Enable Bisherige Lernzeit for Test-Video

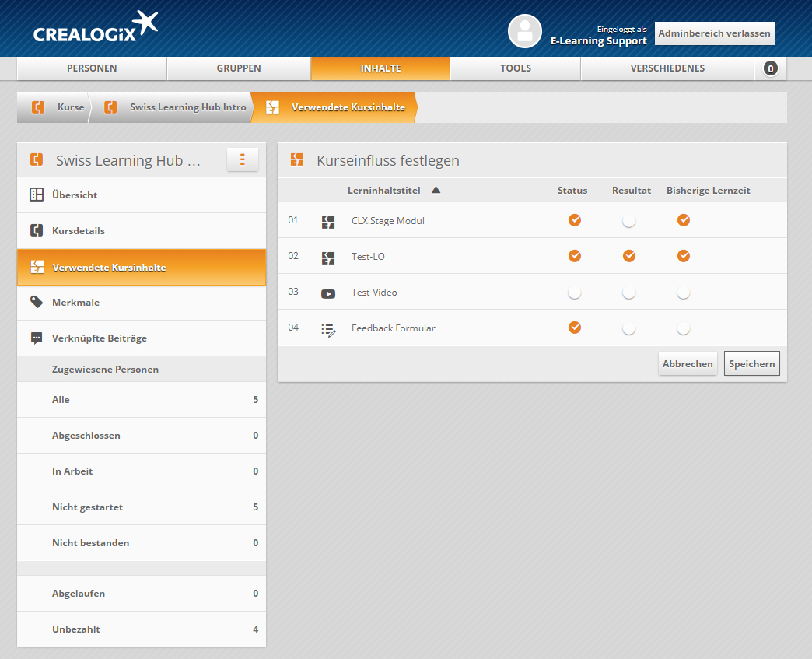tap(683, 293)
